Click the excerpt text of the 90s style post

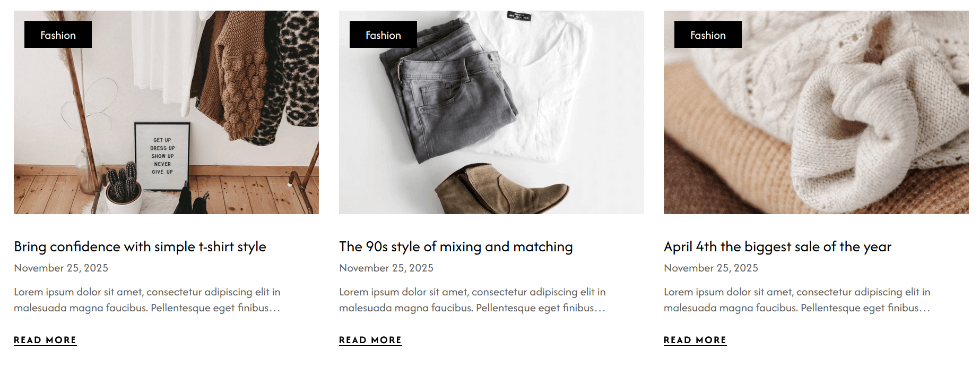tap(472, 300)
